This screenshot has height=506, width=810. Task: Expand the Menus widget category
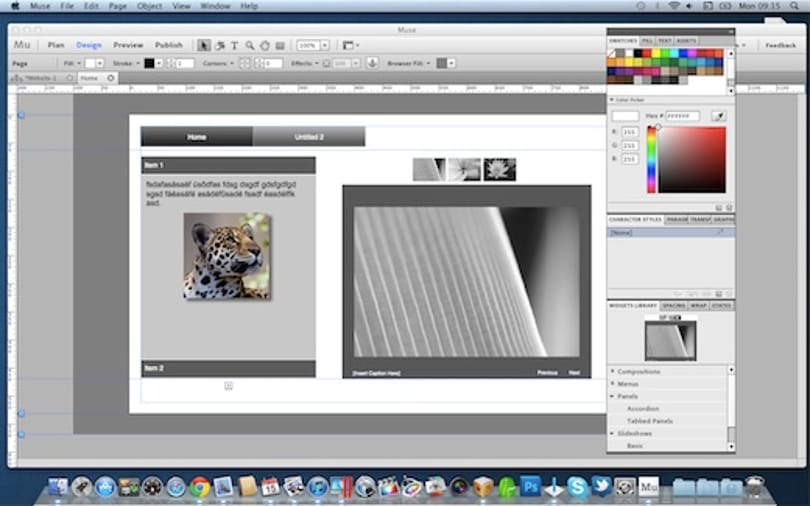[x=613, y=384]
